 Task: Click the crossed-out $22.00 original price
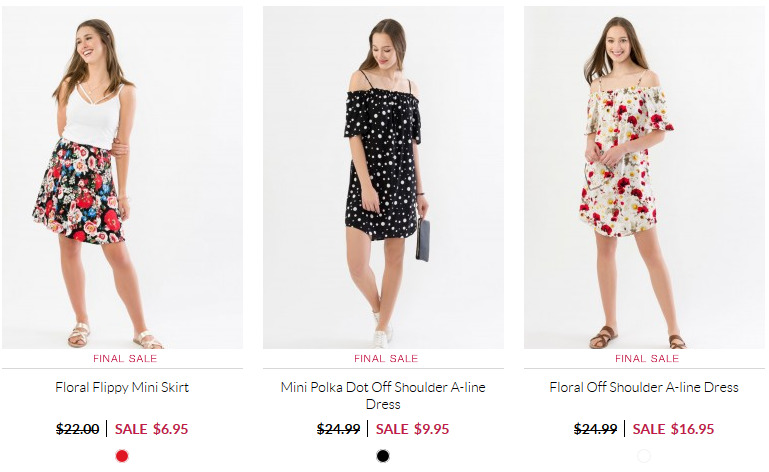point(77,429)
